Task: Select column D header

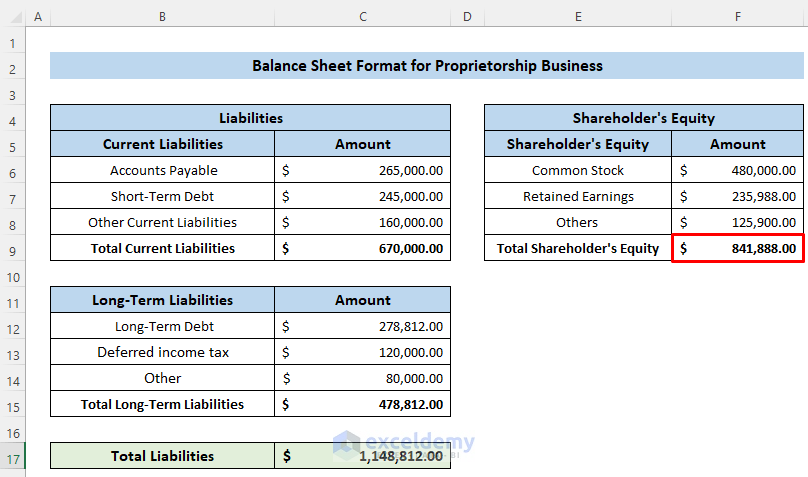Action: point(467,16)
